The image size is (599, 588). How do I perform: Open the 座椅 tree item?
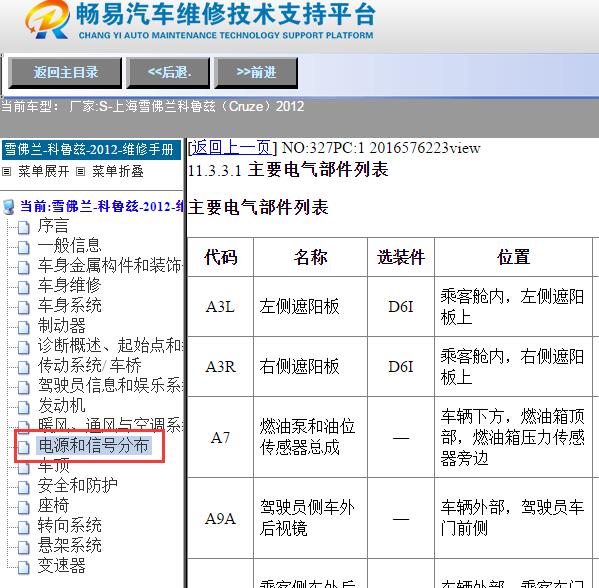click(53, 505)
